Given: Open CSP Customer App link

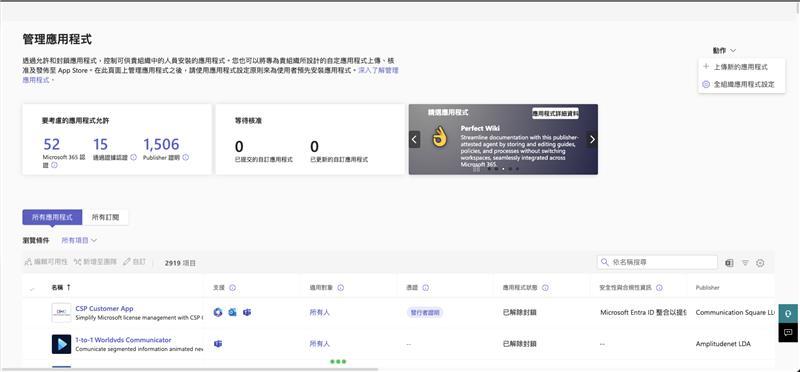Looking at the screenshot, I should [104, 308].
